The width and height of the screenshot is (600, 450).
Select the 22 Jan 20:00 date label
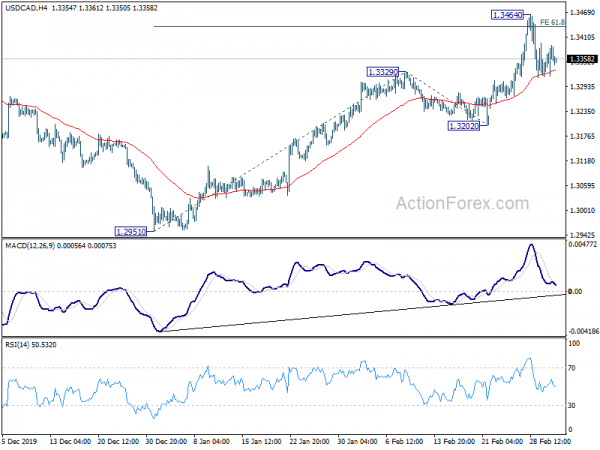[309, 441]
